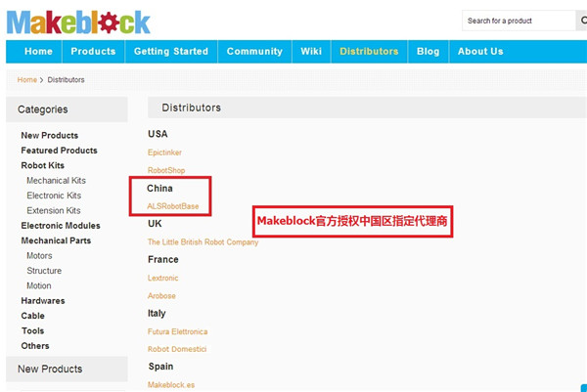Open the Others category
Screen dimensions: 587x392
pyautogui.click(x=35, y=346)
